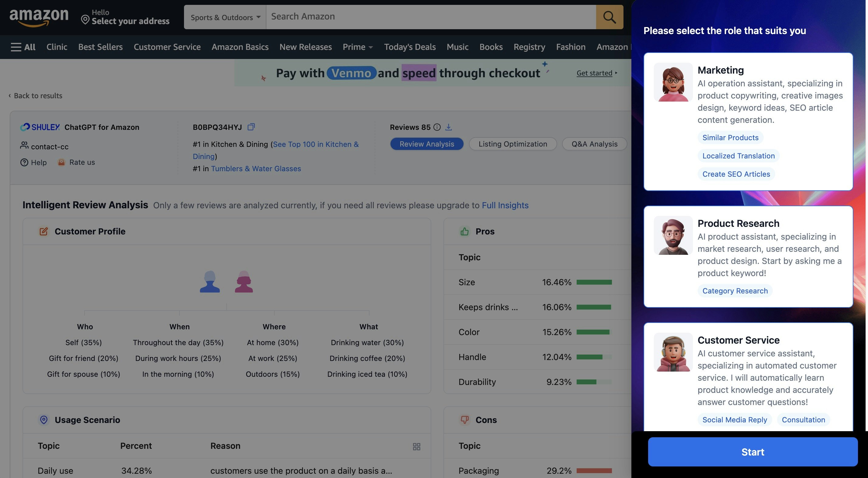868x478 pixels.
Task: Click in the Search Amazon field
Action: pyautogui.click(x=431, y=17)
